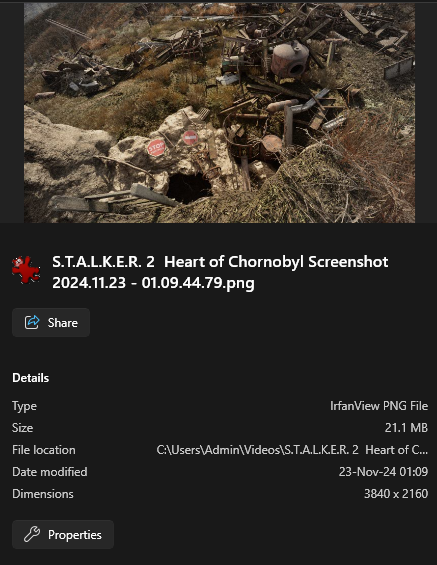Click the share arrow icon

click(32, 322)
